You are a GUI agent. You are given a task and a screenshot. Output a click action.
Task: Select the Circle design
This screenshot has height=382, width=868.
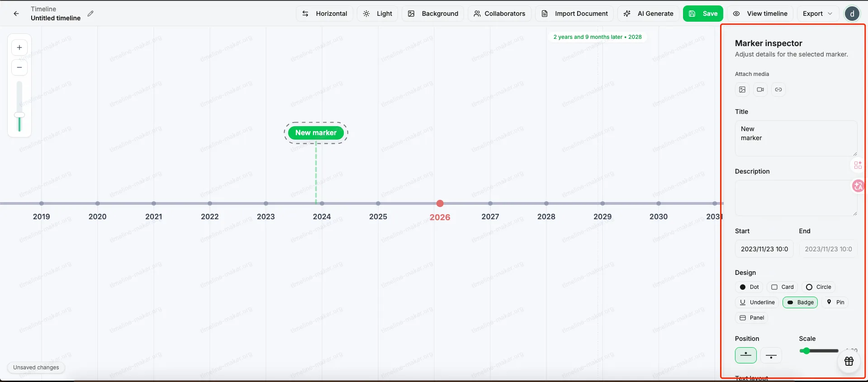pyautogui.click(x=819, y=287)
